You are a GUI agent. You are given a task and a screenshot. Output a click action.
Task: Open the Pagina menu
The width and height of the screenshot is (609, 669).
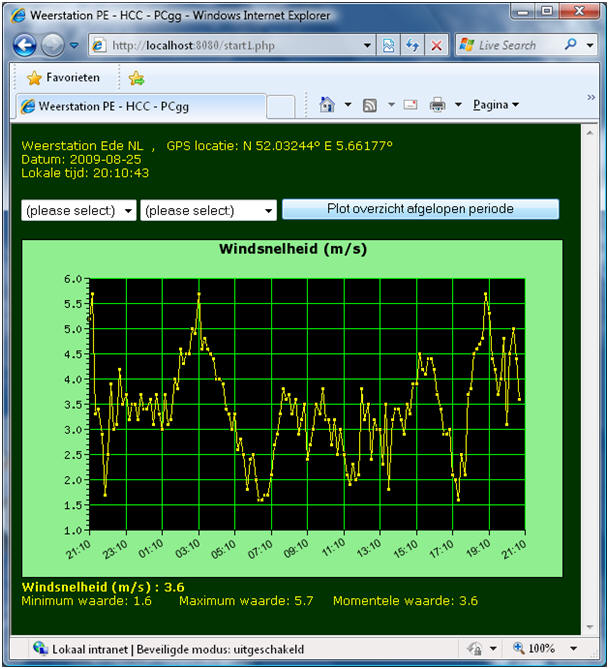click(495, 105)
